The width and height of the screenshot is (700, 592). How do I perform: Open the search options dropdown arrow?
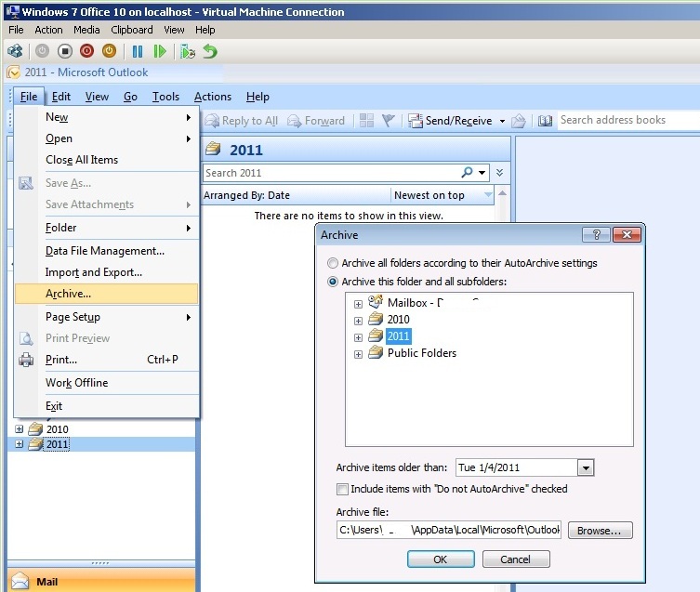coord(482,172)
